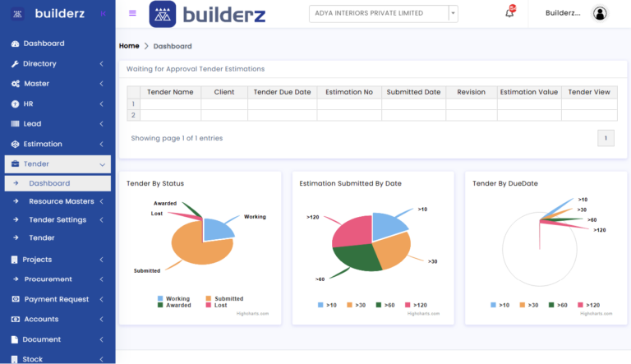Click the Lead list icon

point(16,123)
